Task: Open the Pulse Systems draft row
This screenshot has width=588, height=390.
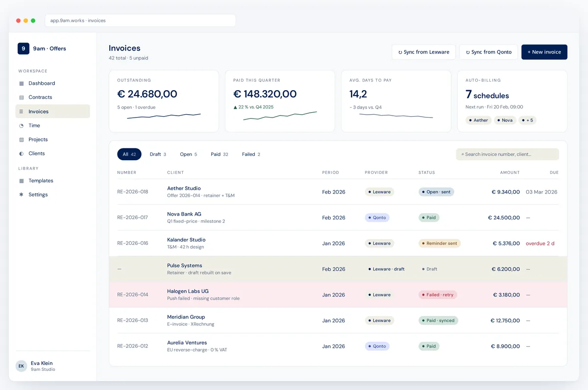Action: [x=338, y=269]
